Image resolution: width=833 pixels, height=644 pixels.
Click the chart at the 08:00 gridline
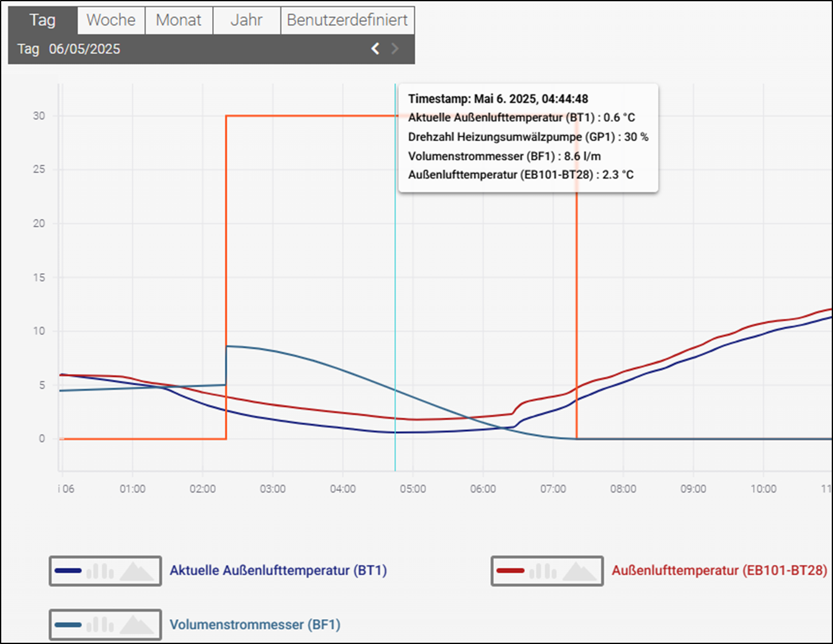pos(623,279)
